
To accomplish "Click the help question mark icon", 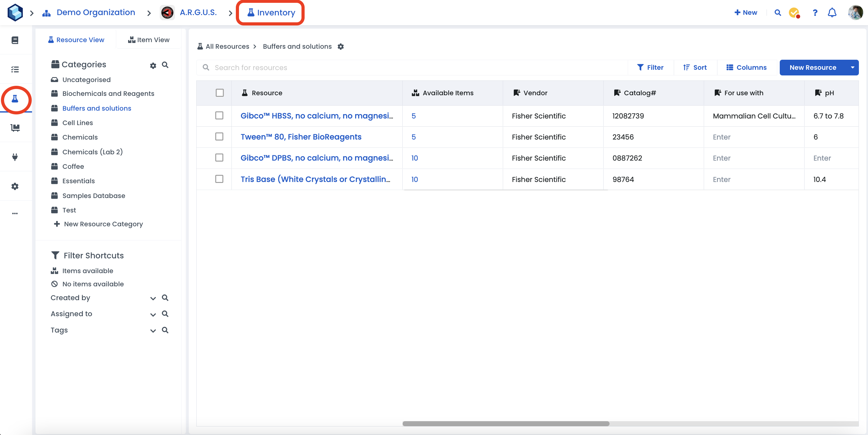I will [815, 13].
